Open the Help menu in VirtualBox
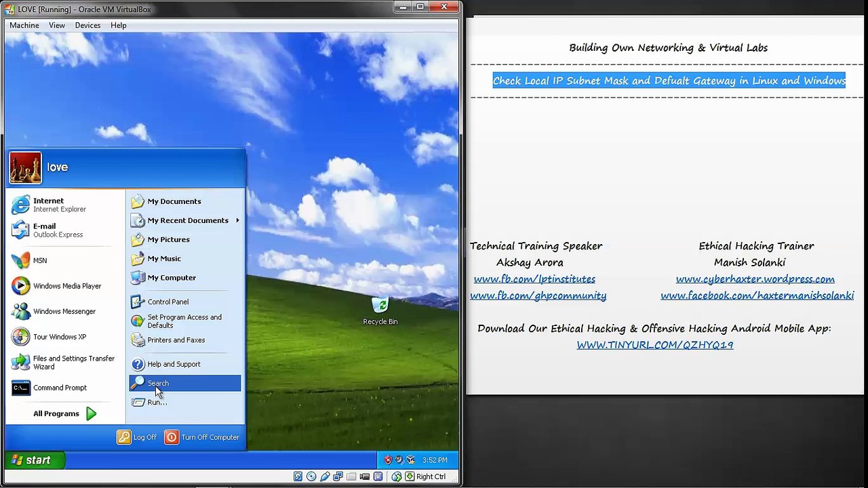Screen dimensions: 868x488 [x=119, y=25]
